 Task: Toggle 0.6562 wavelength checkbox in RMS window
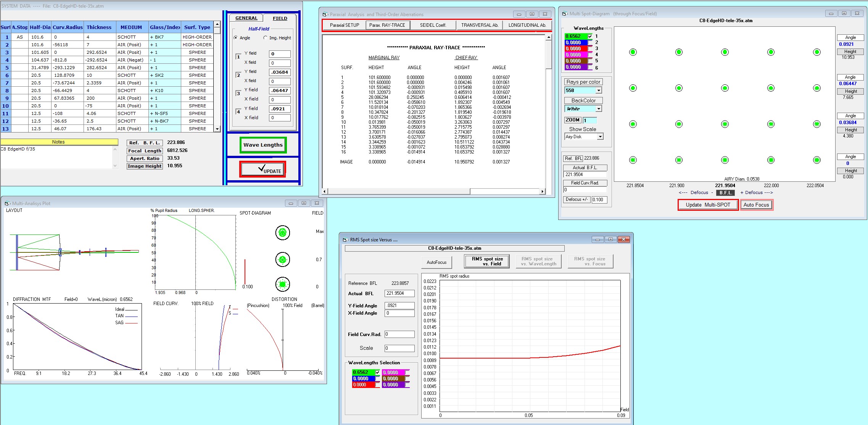(x=377, y=372)
